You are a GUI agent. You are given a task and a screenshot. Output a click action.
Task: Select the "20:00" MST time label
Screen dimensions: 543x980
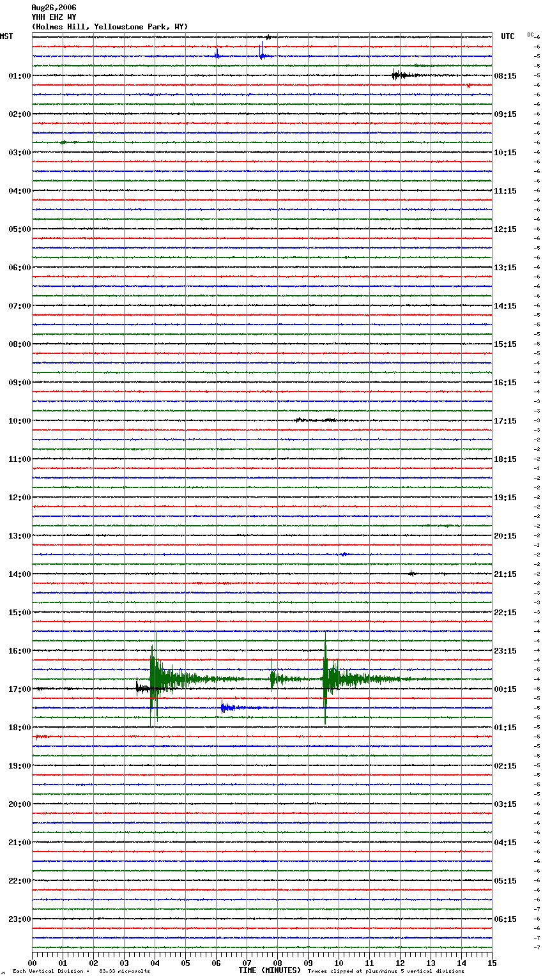click(x=20, y=804)
